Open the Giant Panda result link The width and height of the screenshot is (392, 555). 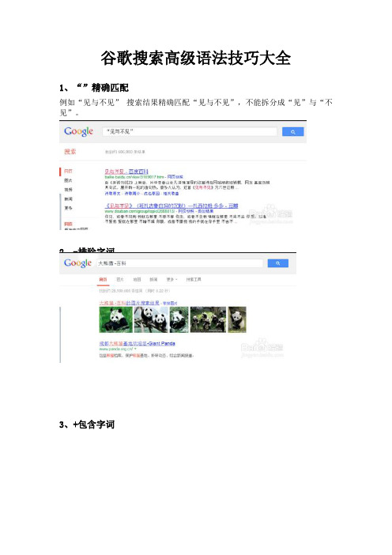[138, 343]
